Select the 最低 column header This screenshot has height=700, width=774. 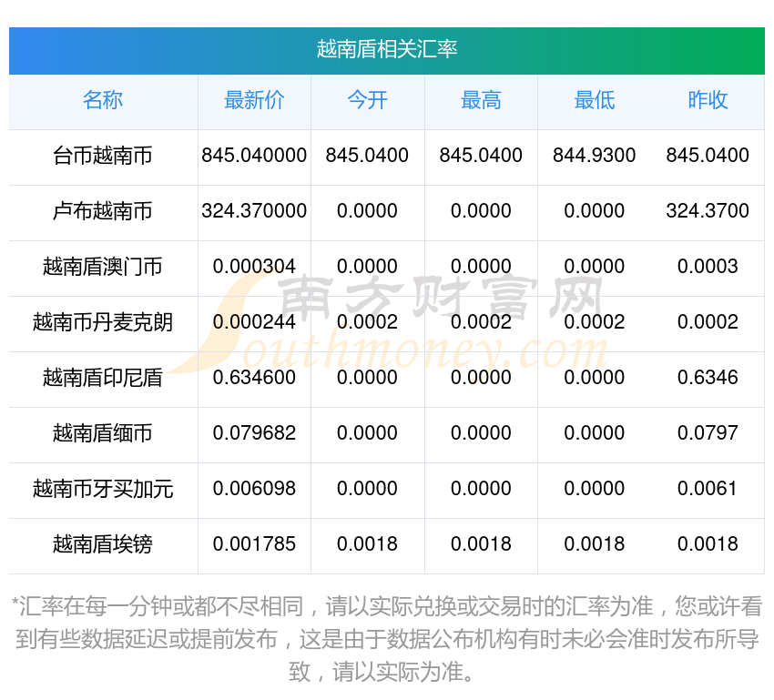[594, 101]
